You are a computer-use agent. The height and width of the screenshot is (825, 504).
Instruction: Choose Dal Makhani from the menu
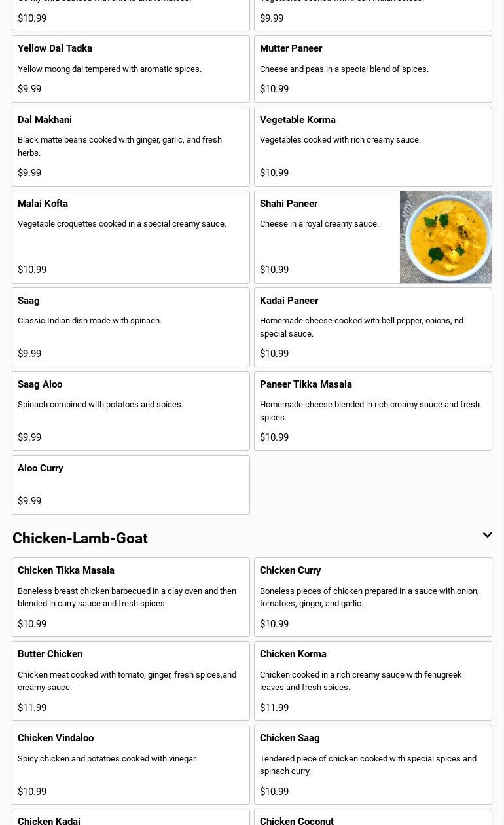point(130,146)
